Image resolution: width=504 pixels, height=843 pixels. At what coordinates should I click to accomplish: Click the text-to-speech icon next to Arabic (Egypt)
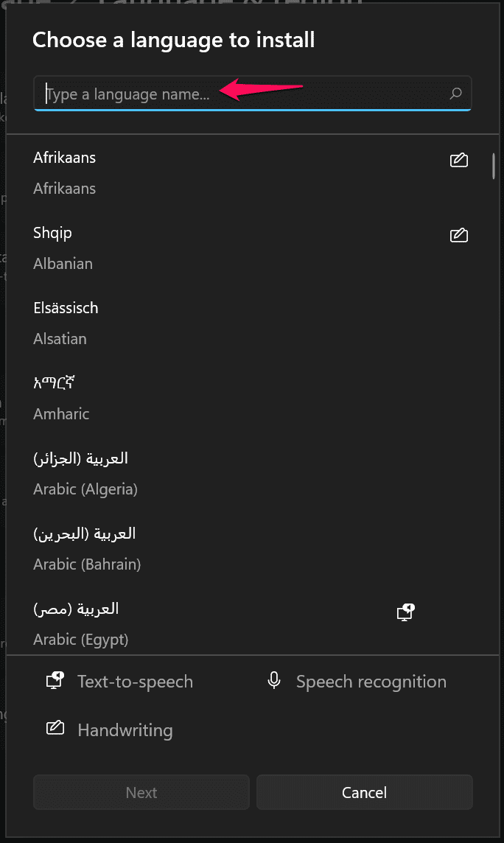(x=405, y=612)
